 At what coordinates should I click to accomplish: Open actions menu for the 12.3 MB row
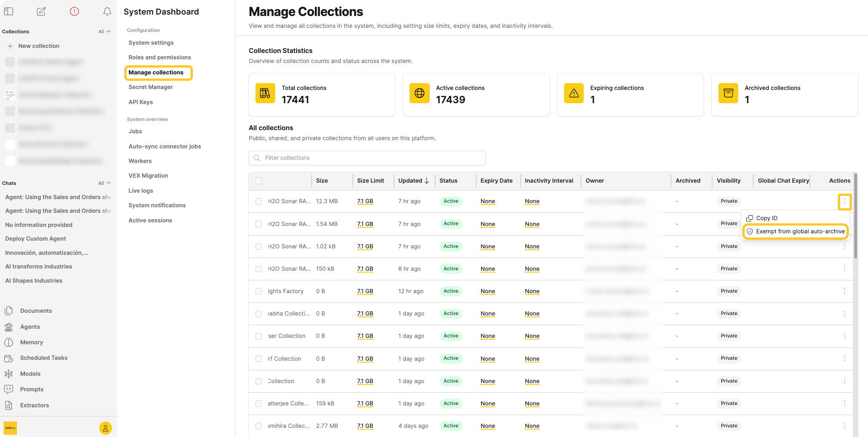845,201
